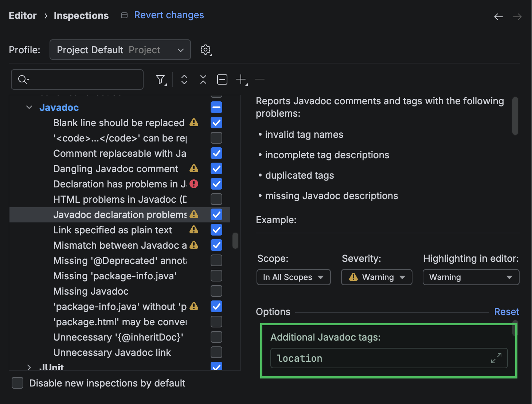This screenshot has height=404, width=532.
Task: Click warning icon on Link specified as plain text
Action: 194,229
